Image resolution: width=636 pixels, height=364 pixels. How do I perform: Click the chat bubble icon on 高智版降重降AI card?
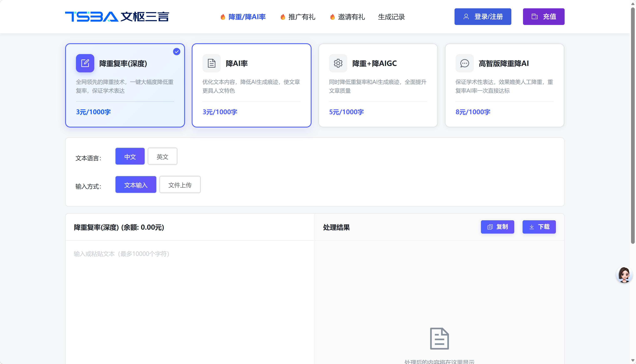[x=465, y=63]
